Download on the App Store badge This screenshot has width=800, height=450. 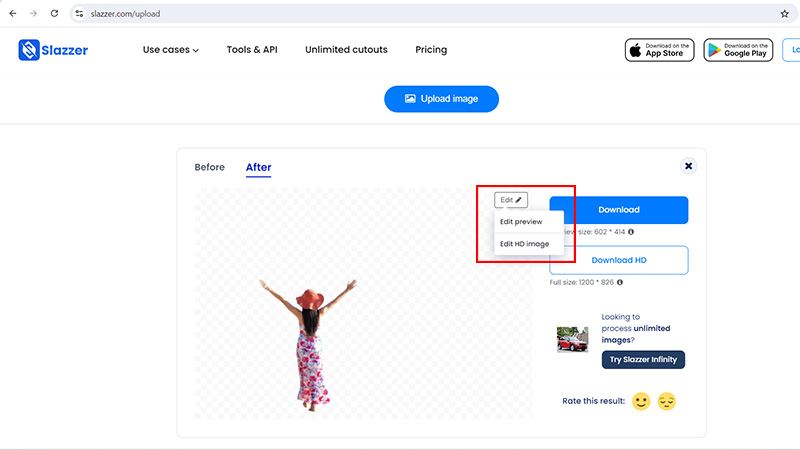click(659, 50)
